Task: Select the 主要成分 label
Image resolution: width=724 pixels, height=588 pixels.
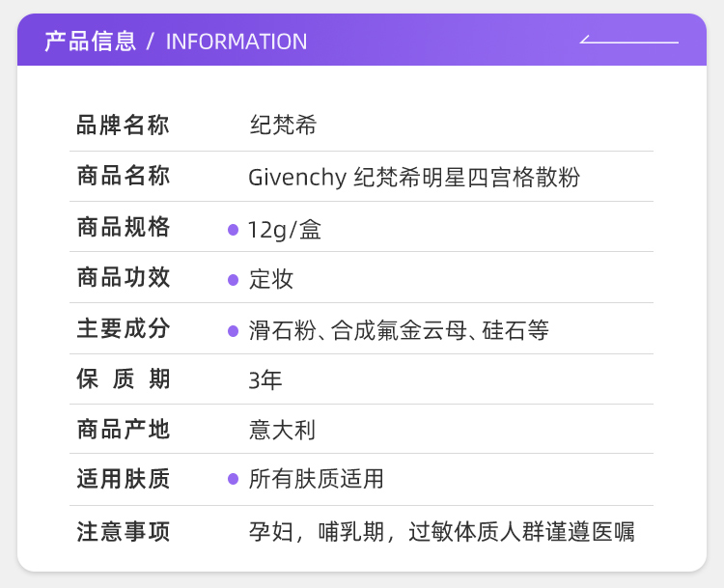Action: click(123, 329)
